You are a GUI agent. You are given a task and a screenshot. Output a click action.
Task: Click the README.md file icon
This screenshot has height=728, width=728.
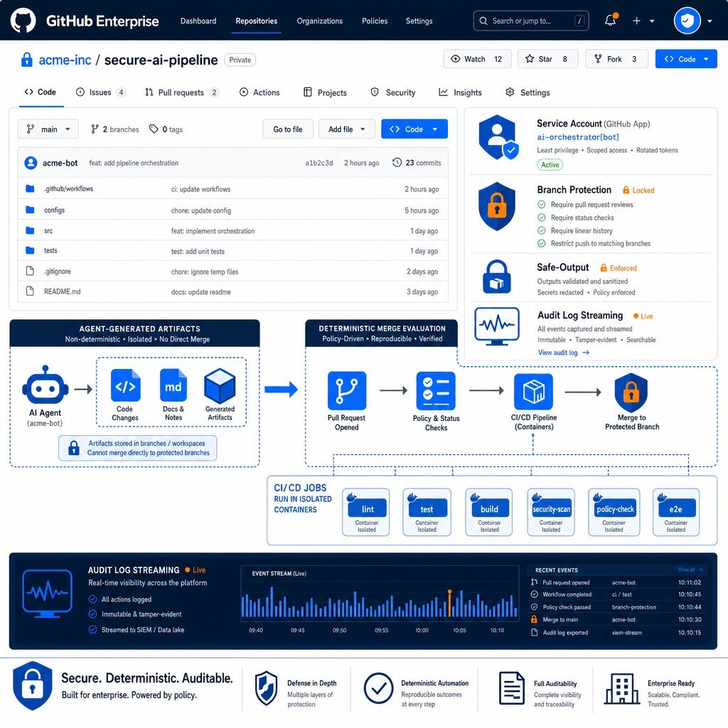click(x=30, y=291)
